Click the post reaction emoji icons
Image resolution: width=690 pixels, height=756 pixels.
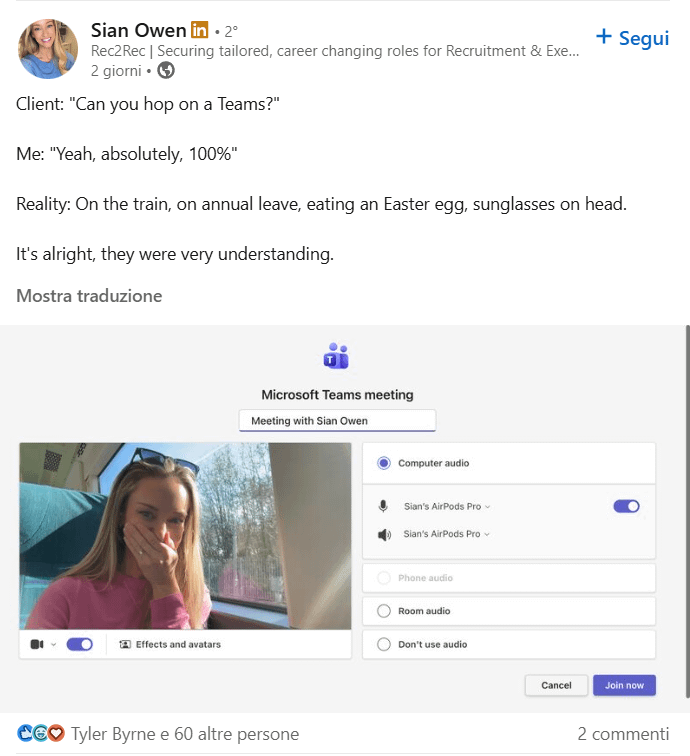coord(41,734)
